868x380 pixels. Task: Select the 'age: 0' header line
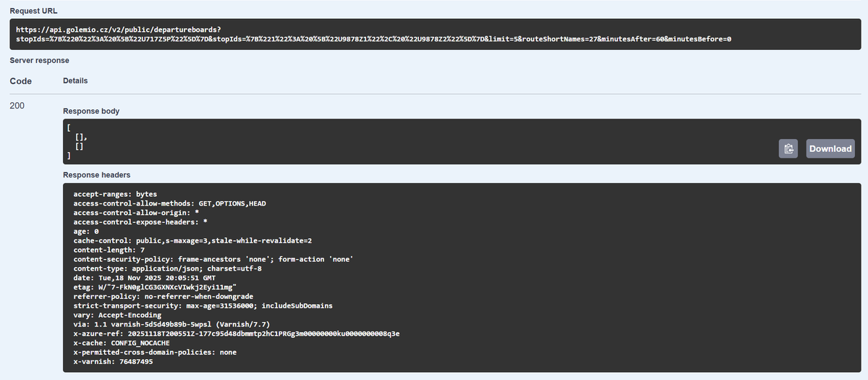pyautogui.click(x=86, y=232)
